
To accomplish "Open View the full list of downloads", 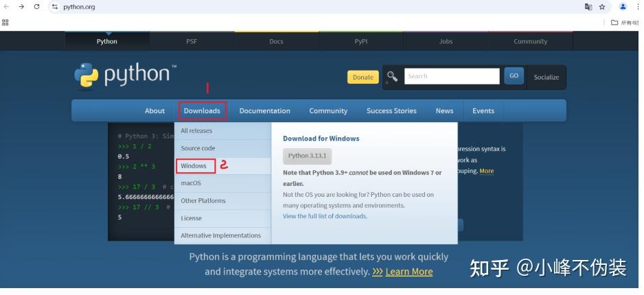I will (325, 216).
